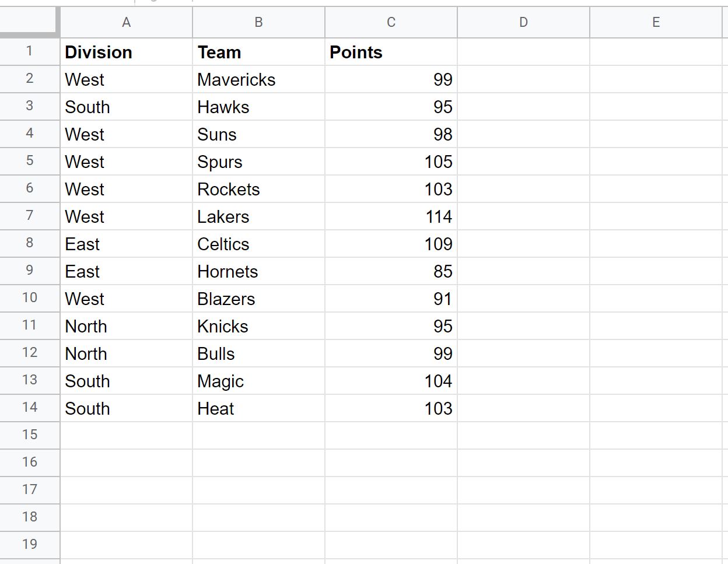Click the Team header cell

point(258,52)
